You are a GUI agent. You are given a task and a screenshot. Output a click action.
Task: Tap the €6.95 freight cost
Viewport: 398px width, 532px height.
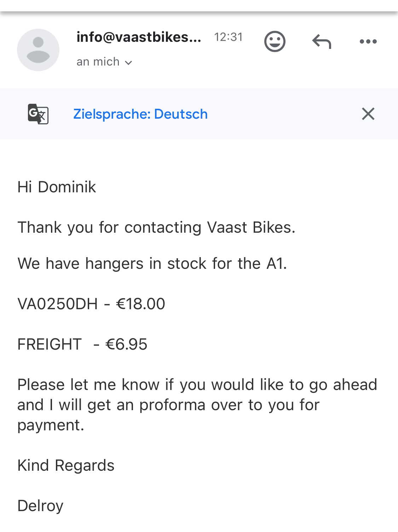(x=126, y=344)
